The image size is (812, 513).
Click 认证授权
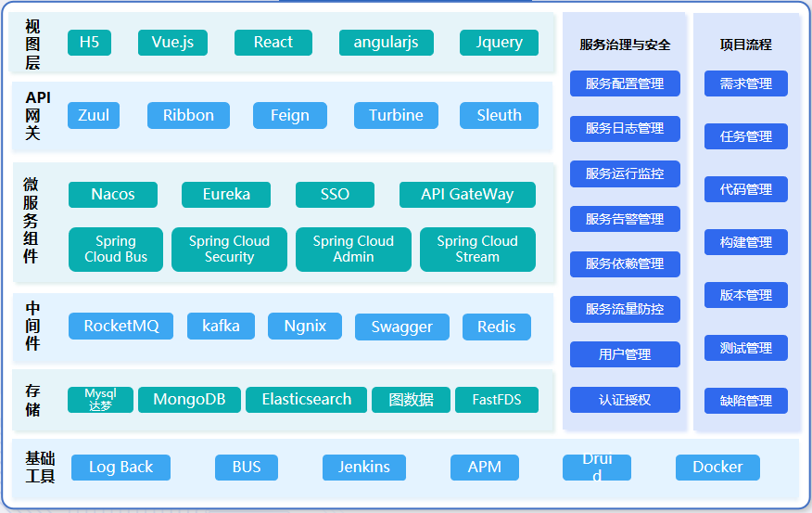tap(625, 400)
